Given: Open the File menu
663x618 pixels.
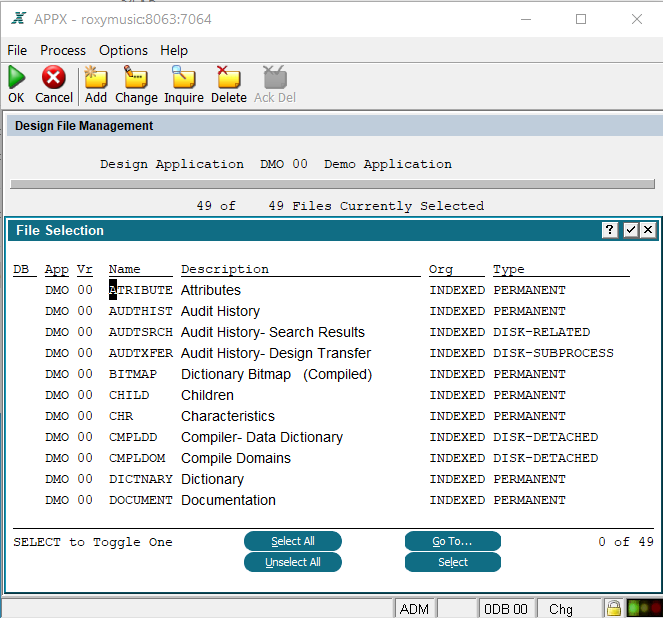Looking at the screenshot, I should (x=17, y=50).
